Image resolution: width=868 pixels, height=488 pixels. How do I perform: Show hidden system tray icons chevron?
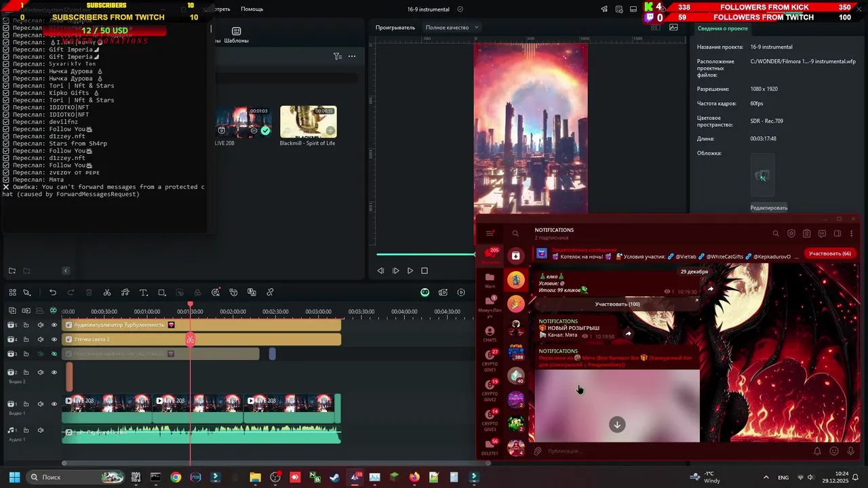click(766, 477)
